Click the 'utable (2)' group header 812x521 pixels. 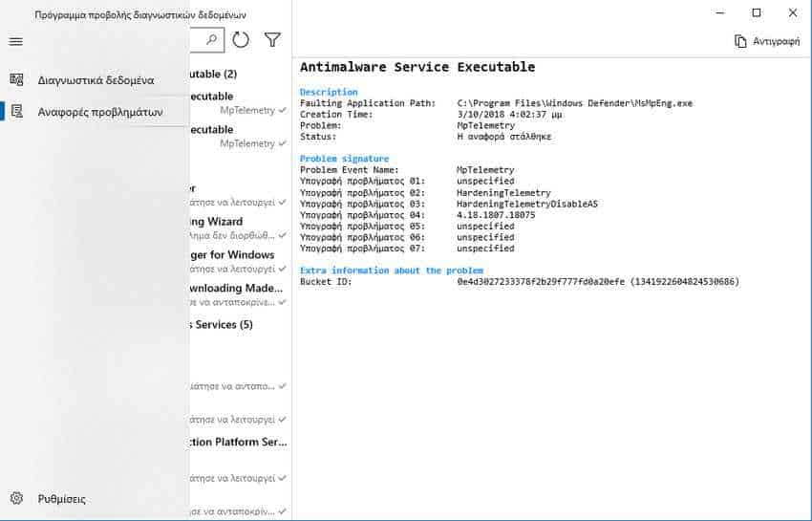point(213,74)
